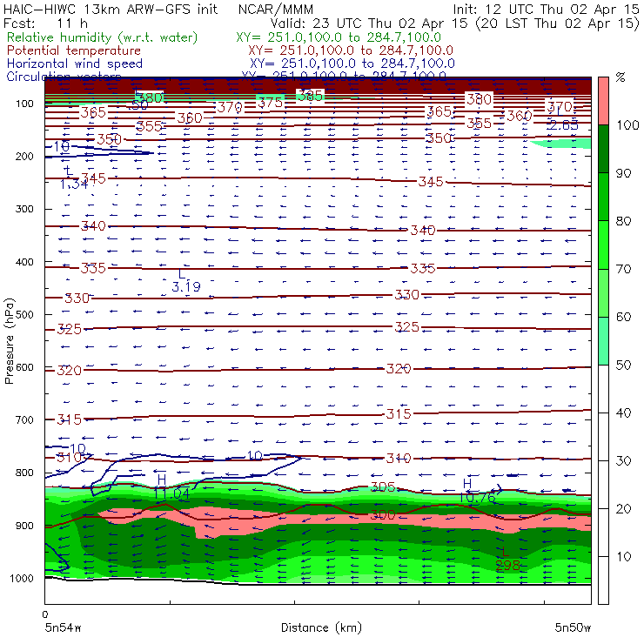This screenshot has width=644, height=644.
Task: Click the '5n50w' end coordinate label
Action: [x=573, y=627]
